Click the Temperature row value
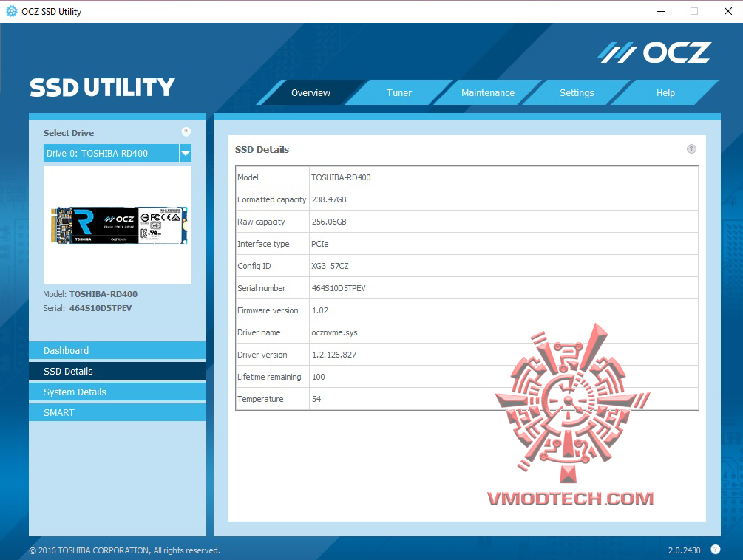Screen dimensions: 743x560 (319, 399)
